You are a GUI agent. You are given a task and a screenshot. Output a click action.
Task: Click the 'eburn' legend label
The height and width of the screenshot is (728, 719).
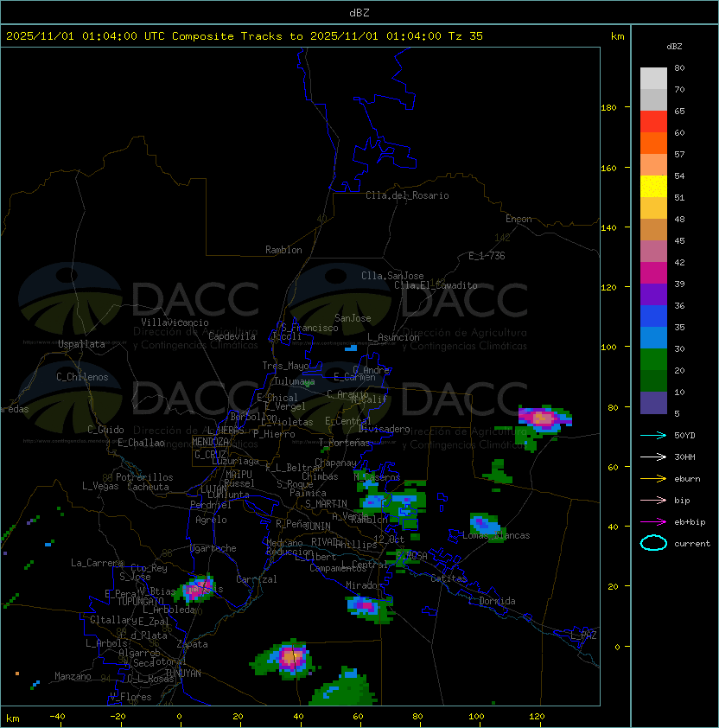(687, 479)
